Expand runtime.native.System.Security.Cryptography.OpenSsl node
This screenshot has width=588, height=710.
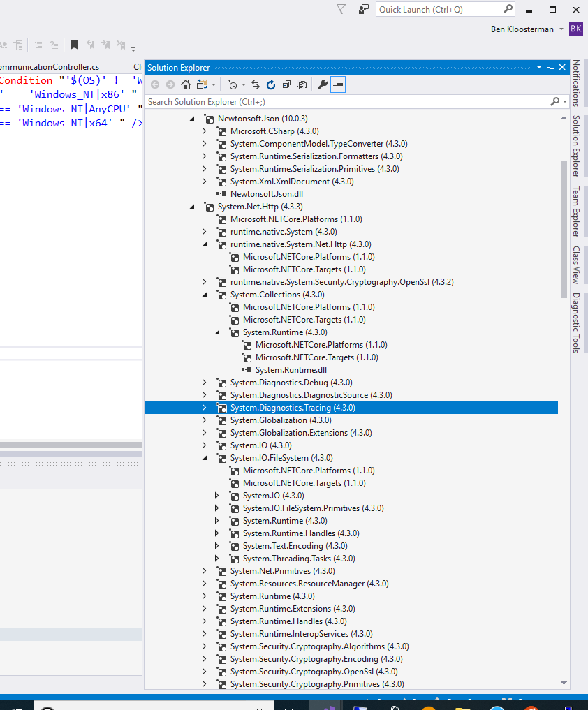205,282
